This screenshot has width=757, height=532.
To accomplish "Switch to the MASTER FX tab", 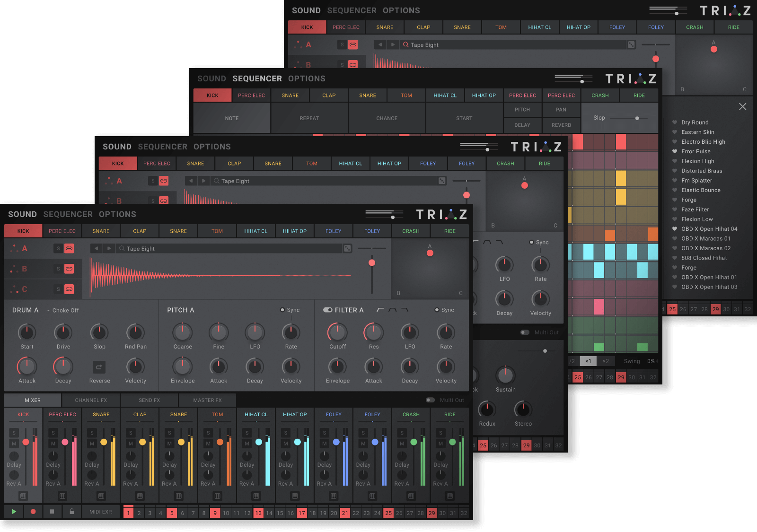I will pos(207,400).
